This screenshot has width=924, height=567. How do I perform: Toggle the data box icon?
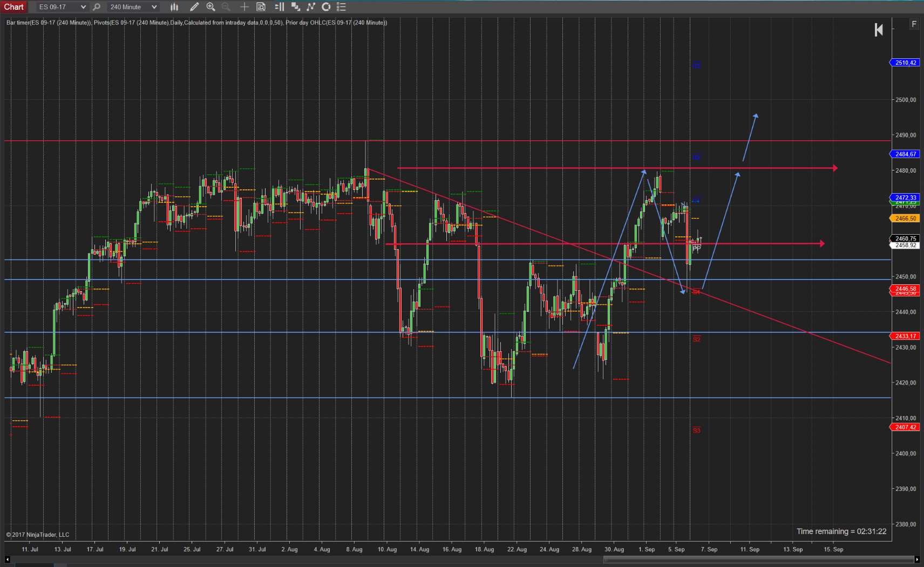click(261, 7)
